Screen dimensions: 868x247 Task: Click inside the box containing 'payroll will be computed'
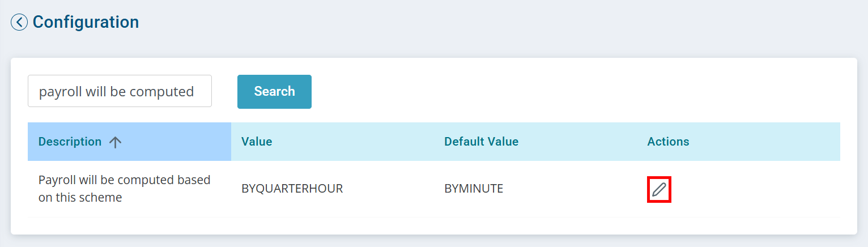click(x=120, y=91)
